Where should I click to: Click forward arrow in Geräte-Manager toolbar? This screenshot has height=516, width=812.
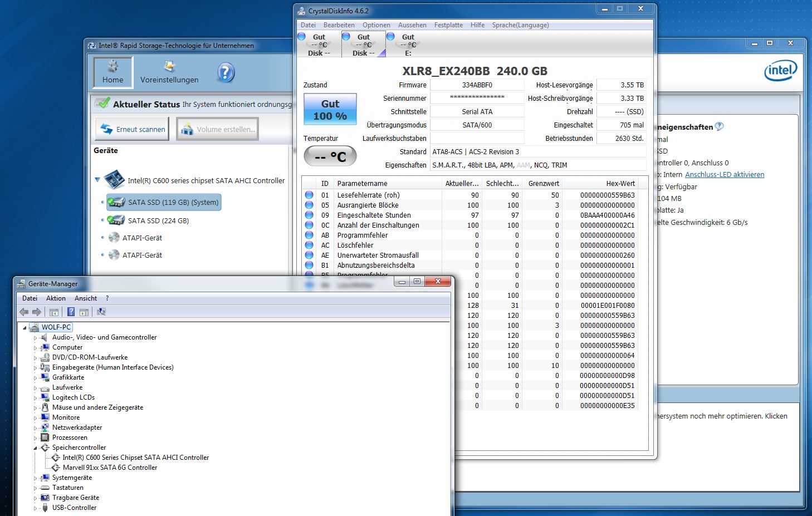tap(36, 312)
